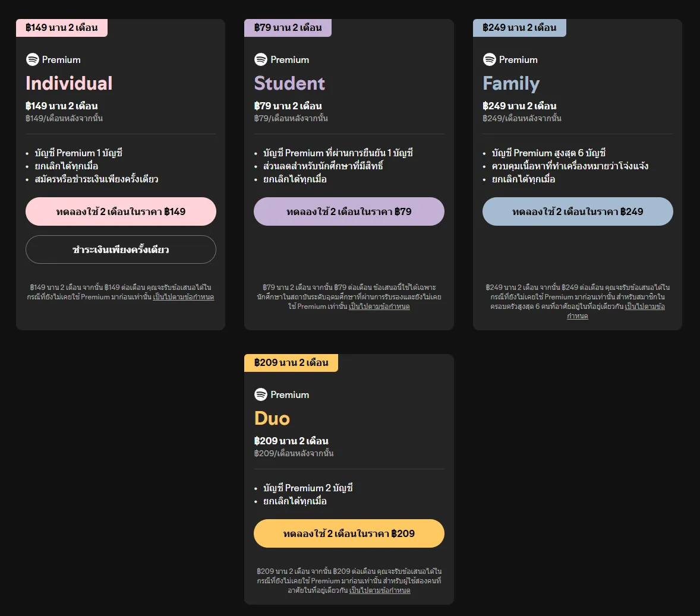Screen dimensions: 700x616
Task: Click the bold ฿79 นาน 2 เดือน price under Student
Action: tap(288, 106)
